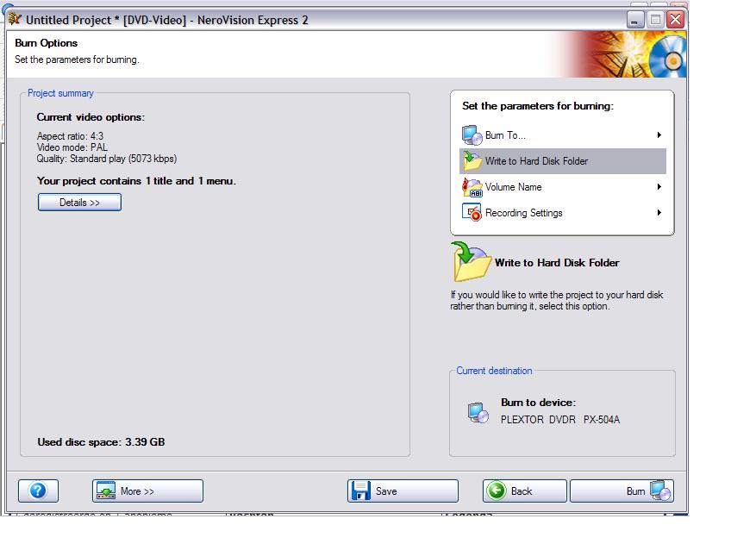Start burning with the Burn button
This screenshot has width=756, height=550.
(622, 491)
